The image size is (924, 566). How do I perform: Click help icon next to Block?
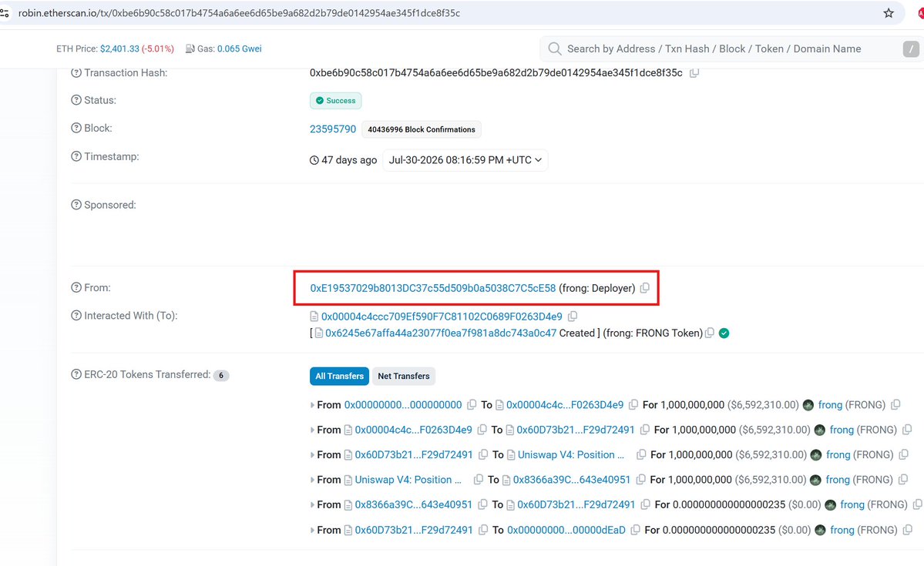[76, 128]
